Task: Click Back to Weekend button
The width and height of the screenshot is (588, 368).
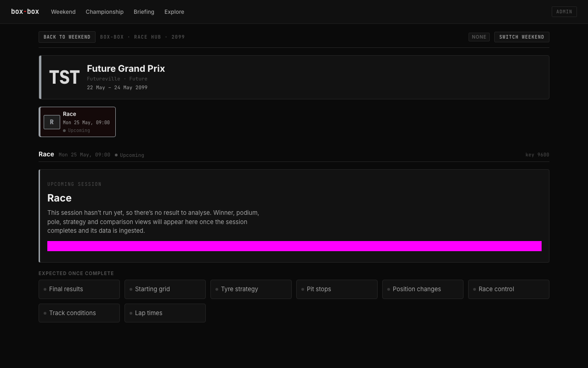Action: pyautogui.click(x=67, y=37)
